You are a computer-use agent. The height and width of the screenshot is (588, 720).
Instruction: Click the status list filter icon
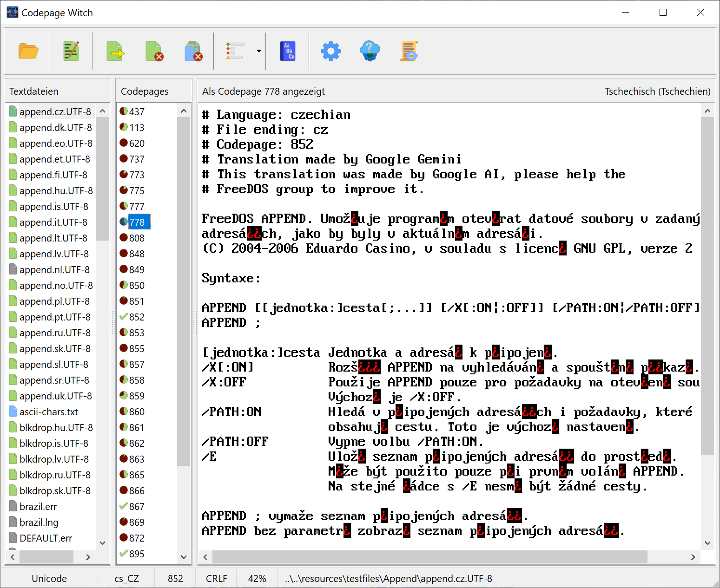pyautogui.click(x=236, y=51)
